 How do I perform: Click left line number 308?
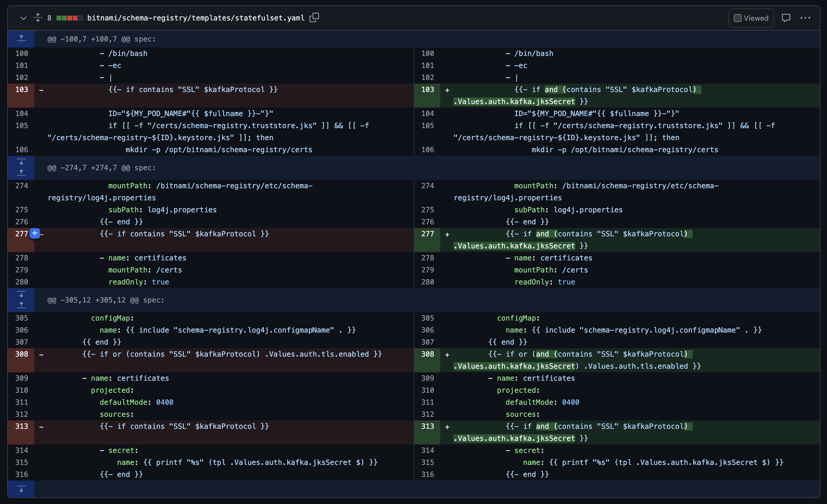coord(21,354)
